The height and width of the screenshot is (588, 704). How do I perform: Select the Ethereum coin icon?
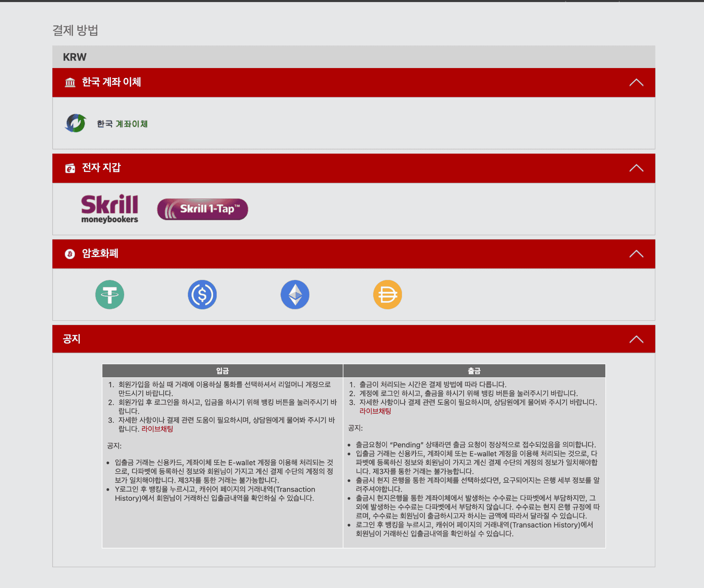click(x=295, y=295)
